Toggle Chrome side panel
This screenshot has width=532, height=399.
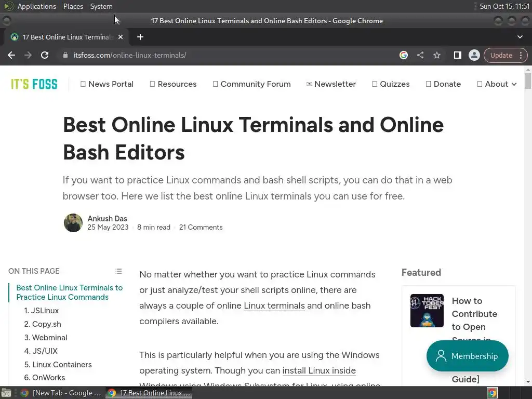pos(457,55)
